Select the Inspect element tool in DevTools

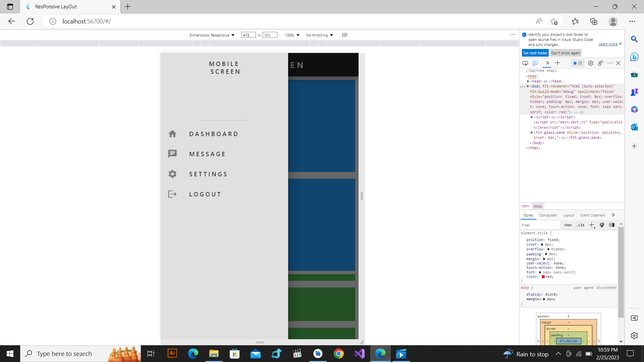525,63
